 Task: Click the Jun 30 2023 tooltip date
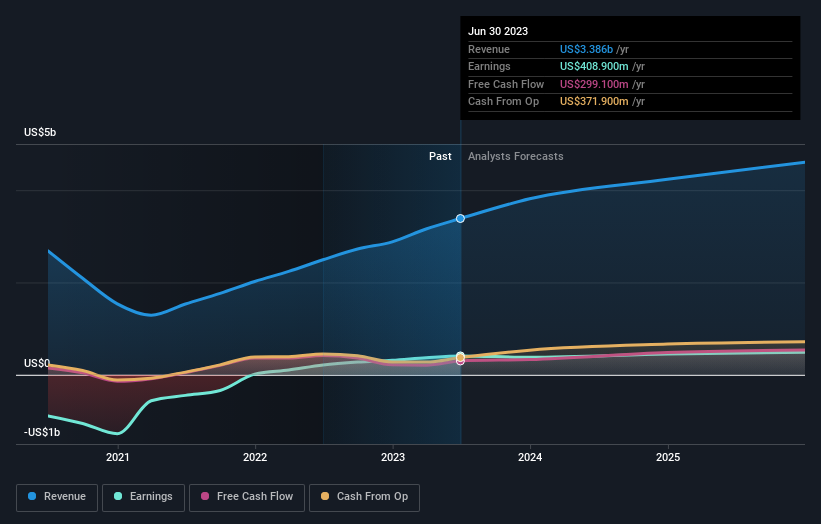[498, 31]
